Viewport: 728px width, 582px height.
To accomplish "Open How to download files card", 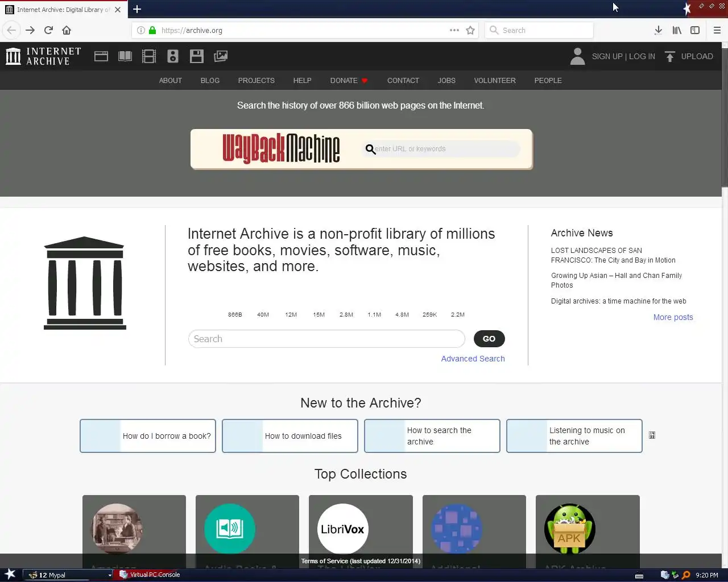I will coord(290,436).
